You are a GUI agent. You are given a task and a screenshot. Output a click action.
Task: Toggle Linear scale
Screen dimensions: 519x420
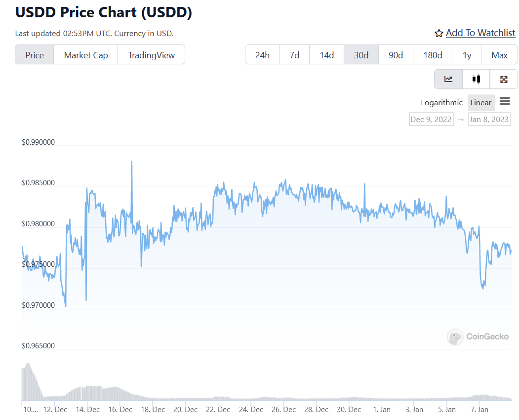pyautogui.click(x=480, y=103)
